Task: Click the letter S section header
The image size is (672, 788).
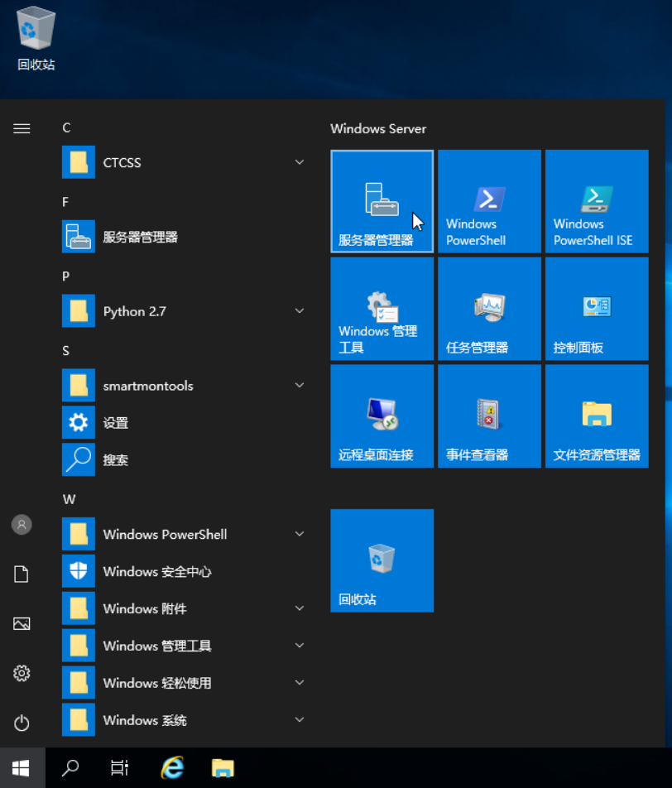Action: click(x=66, y=351)
